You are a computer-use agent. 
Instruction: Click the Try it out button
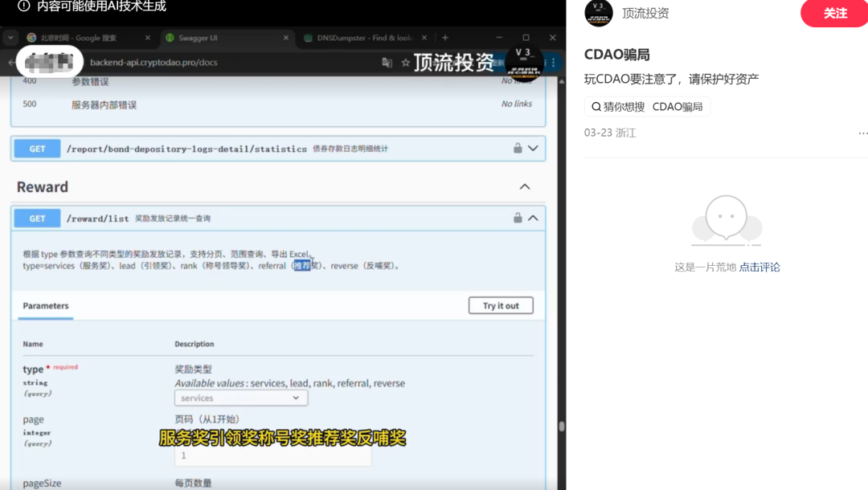[501, 306]
